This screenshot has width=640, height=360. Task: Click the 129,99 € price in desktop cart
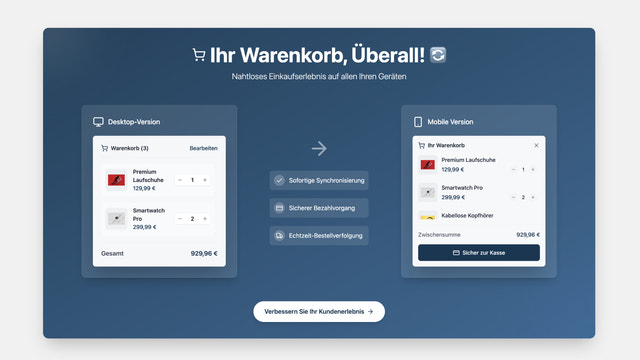tap(144, 189)
